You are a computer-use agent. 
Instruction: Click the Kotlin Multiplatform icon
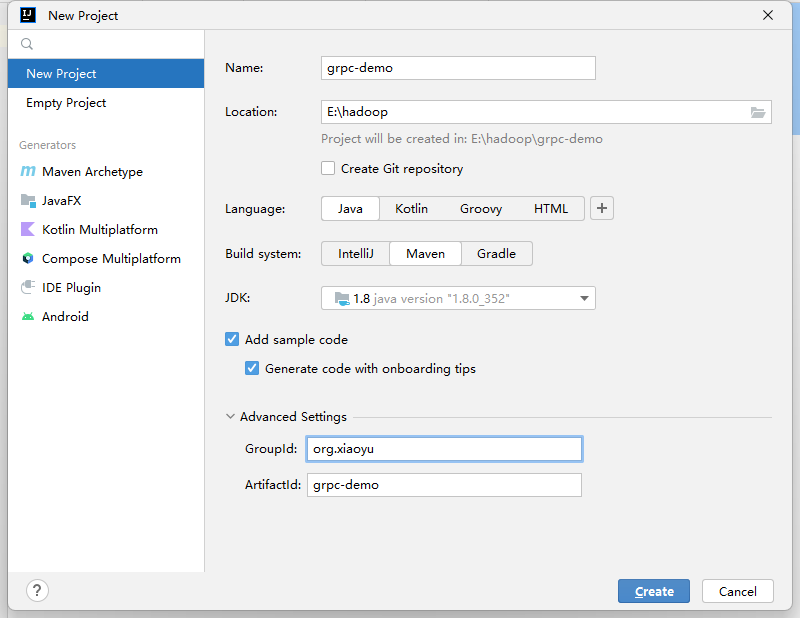coord(28,230)
